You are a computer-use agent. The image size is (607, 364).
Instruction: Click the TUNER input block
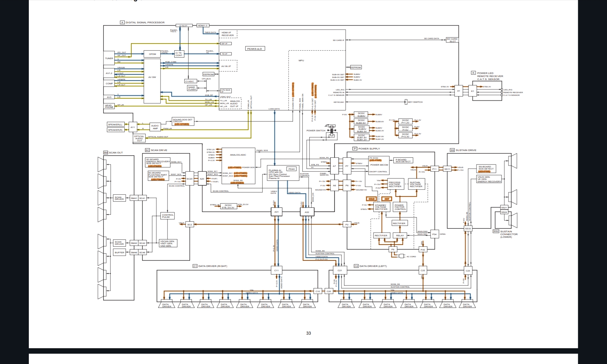pos(109,58)
